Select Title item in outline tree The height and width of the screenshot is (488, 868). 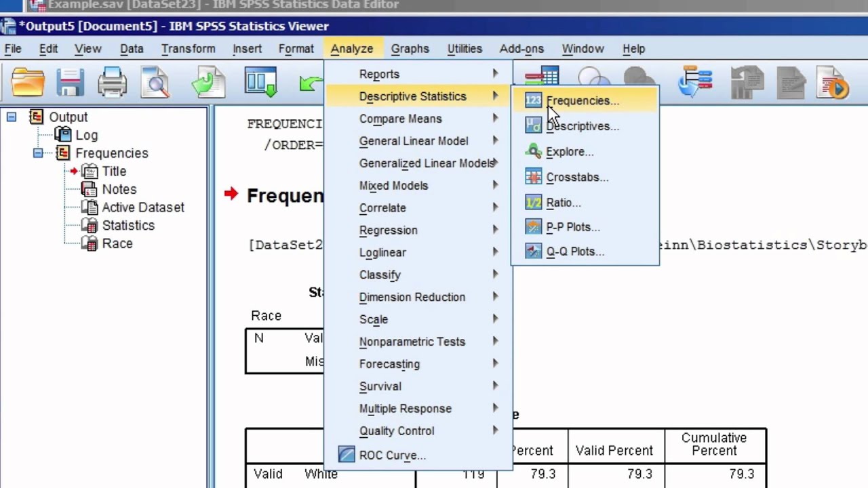(114, 171)
